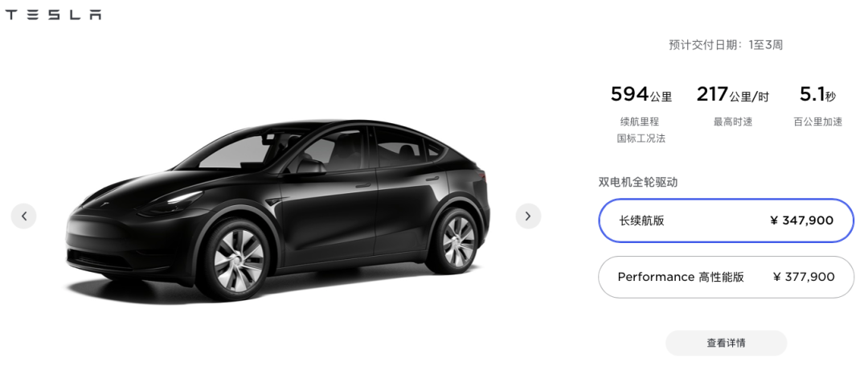
Task: Click the 国标工况法 note
Action: [x=641, y=138]
